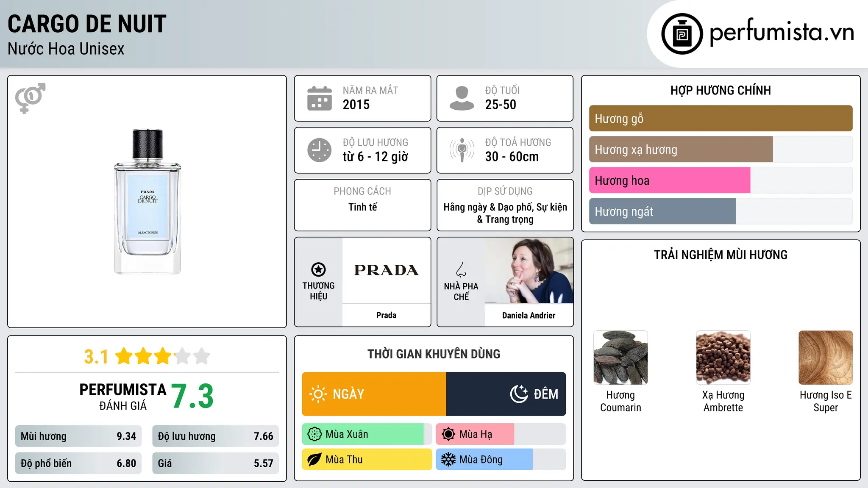Click the perfumista.vn site name
The image size is (868, 488).
[x=782, y=33]
